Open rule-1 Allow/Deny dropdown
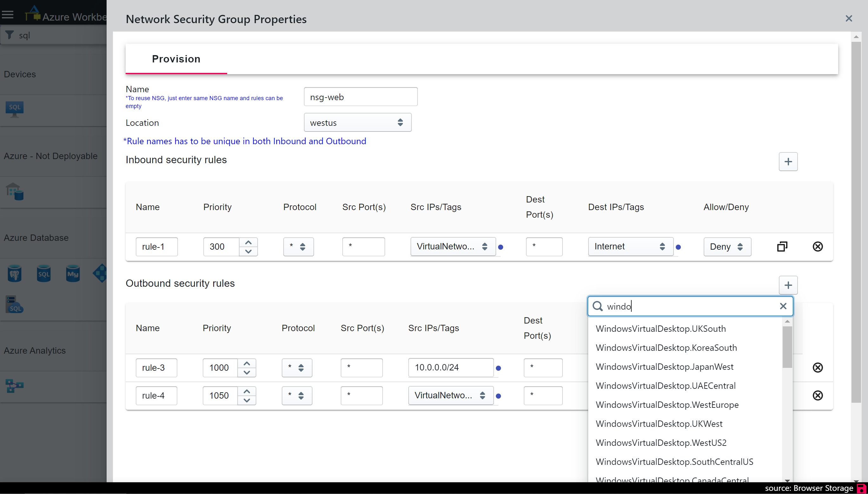This screenshot has height=494, width=868. pyautogui.click(x=727, y=247)
